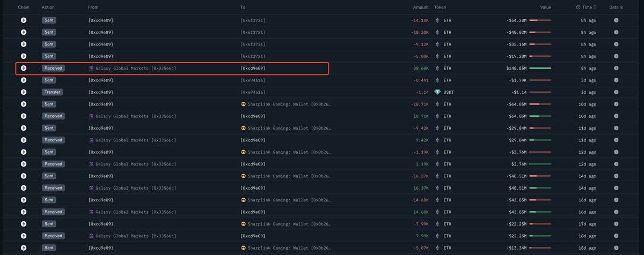Click Galaxy Global Markets bank icon in $148.85M row
Viewport: 644px width, 255px height.
(91, 68)
